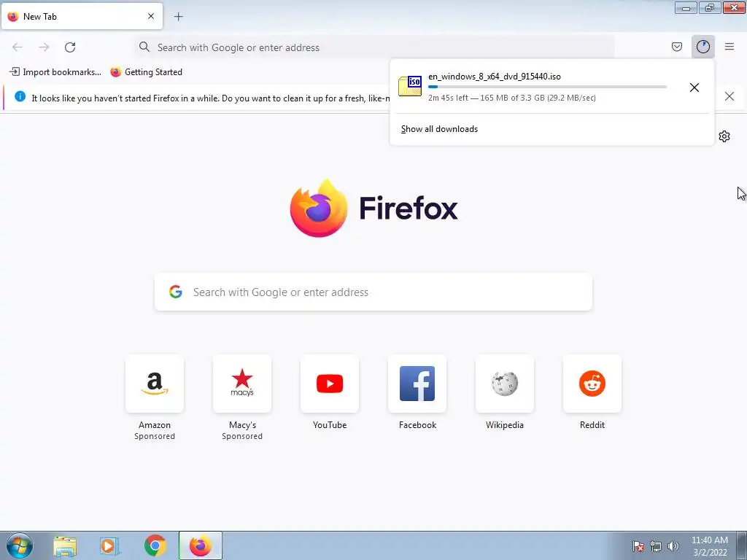
Task: Click Firefox taskbar button
Action: point(200,545)
